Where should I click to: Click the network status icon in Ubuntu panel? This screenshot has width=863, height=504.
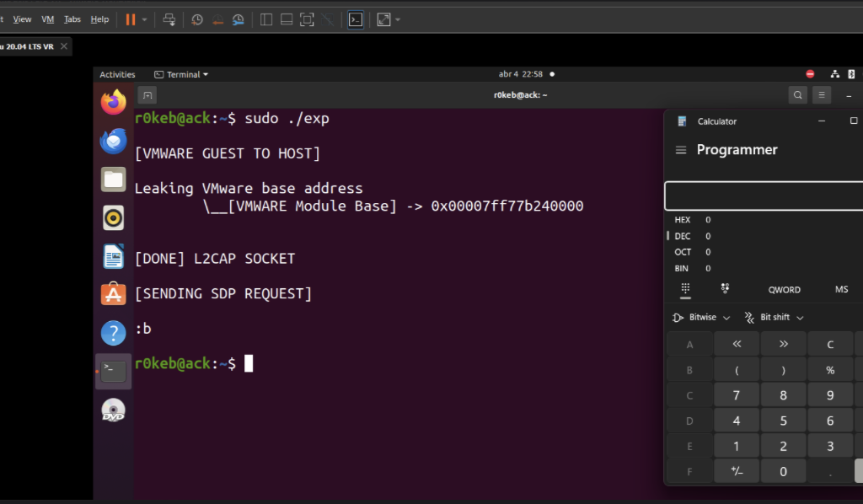click(835, 74)
